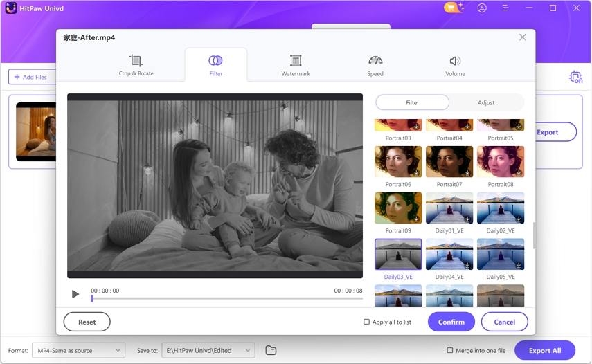The width and height of the screenshot is (592, 364).
Task: Expand the Format dropdown
Action: (78, 351)
